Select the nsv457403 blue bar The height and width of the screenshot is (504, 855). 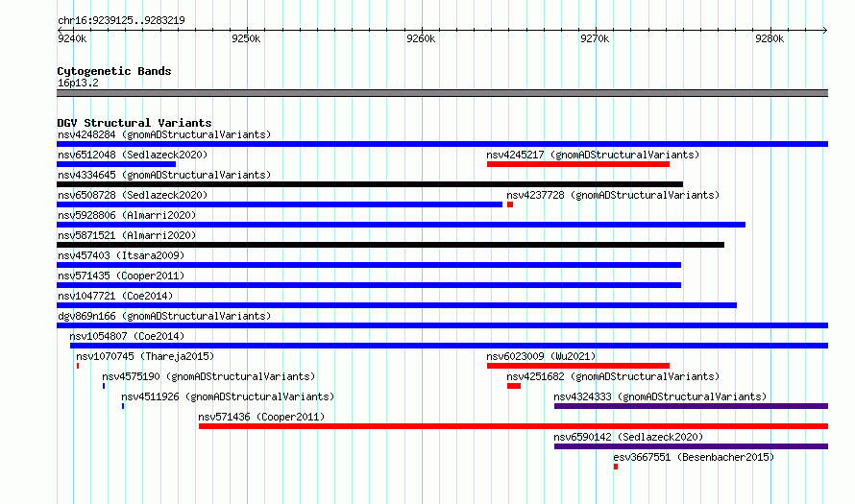(x=369, y=265)
